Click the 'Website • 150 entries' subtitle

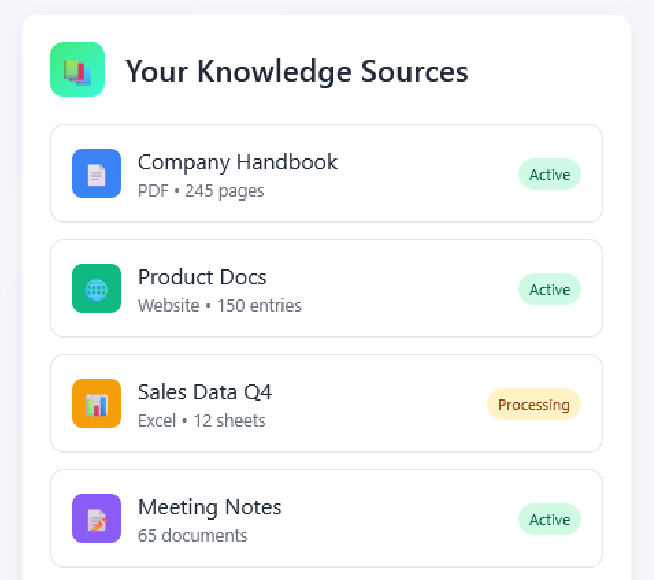[x=219, y=305]
